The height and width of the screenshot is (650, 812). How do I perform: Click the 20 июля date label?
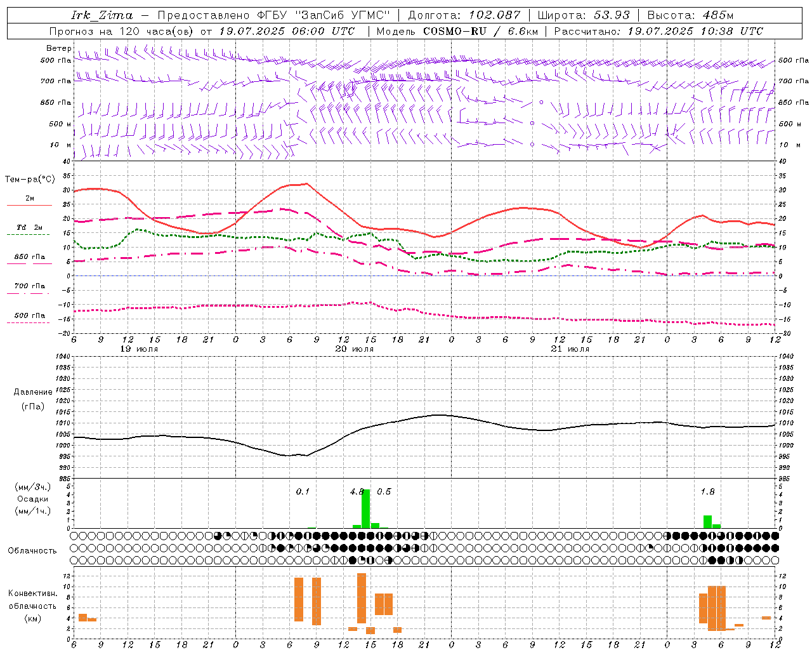355,349
